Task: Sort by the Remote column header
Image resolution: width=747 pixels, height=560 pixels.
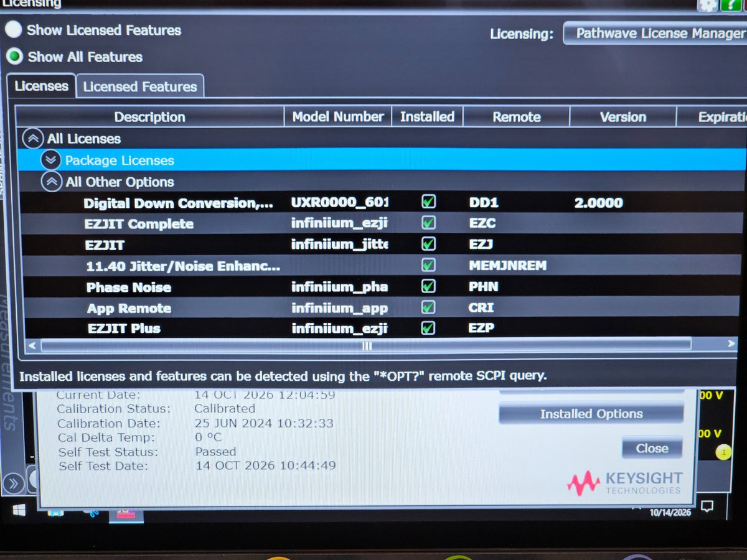Action: pyautogui.click(x=516, y=116)
